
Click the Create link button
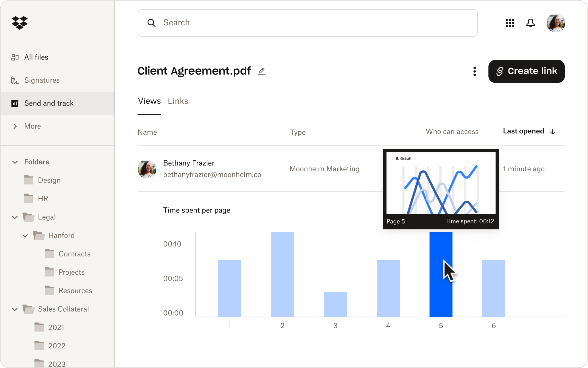tap(527, 71)
